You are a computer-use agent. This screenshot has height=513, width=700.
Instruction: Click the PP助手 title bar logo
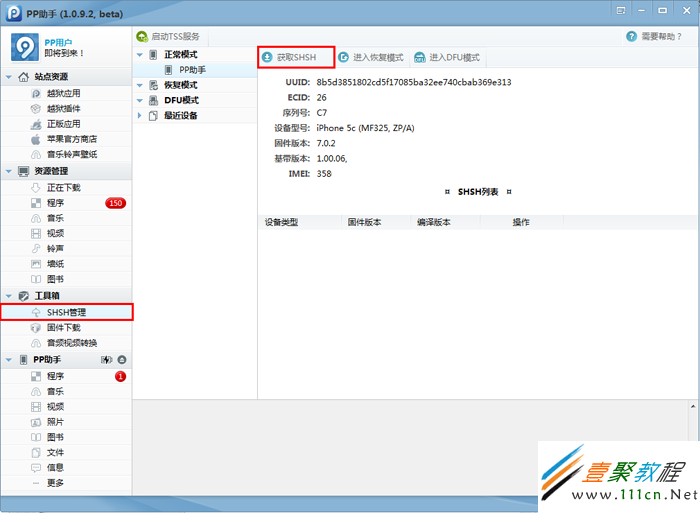coord(14,13)
